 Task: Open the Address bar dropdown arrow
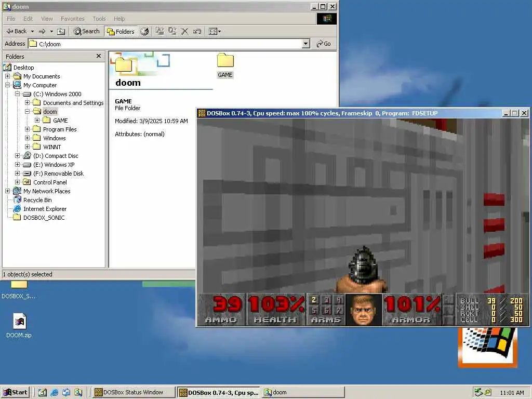coord(305,44)
